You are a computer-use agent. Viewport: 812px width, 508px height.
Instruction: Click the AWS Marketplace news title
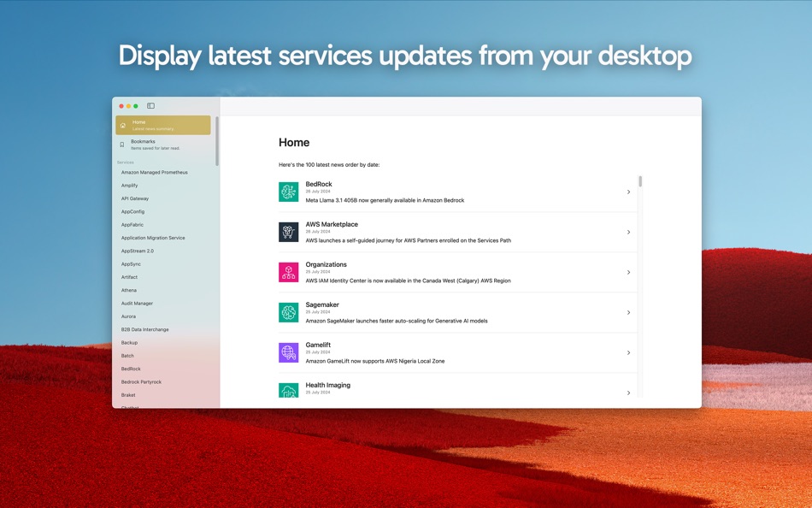332,224
